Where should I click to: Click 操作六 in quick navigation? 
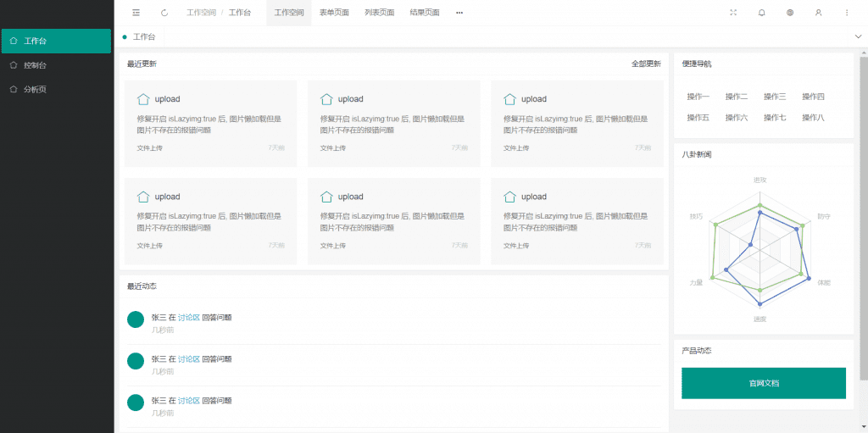(737, 118)
